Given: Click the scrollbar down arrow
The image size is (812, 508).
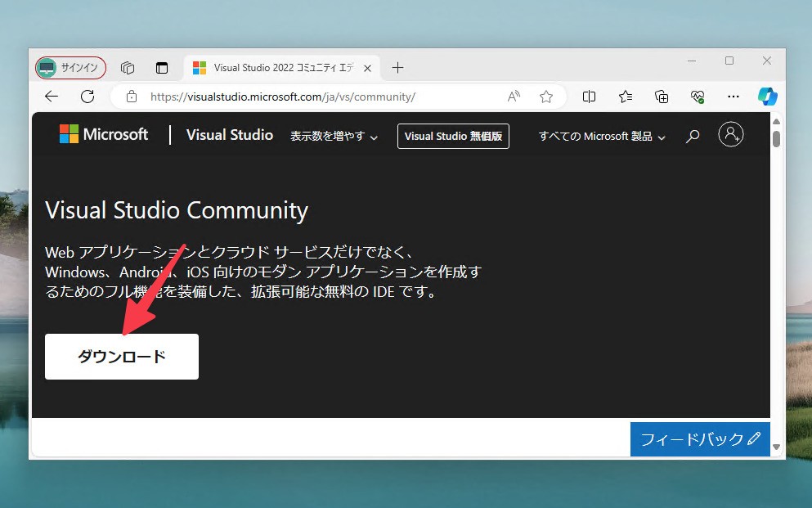Looking at the screenshot, I should pyautogui.click(x=776, y=447).
